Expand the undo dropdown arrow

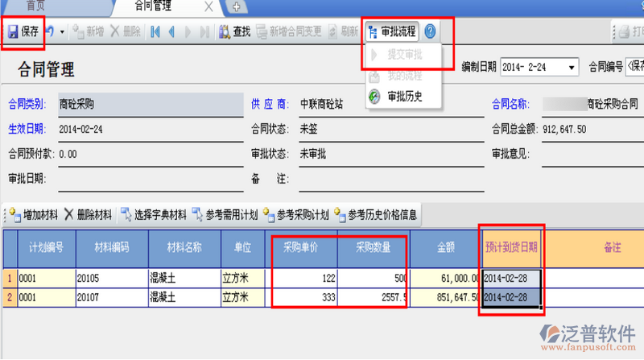click(62, 32)
